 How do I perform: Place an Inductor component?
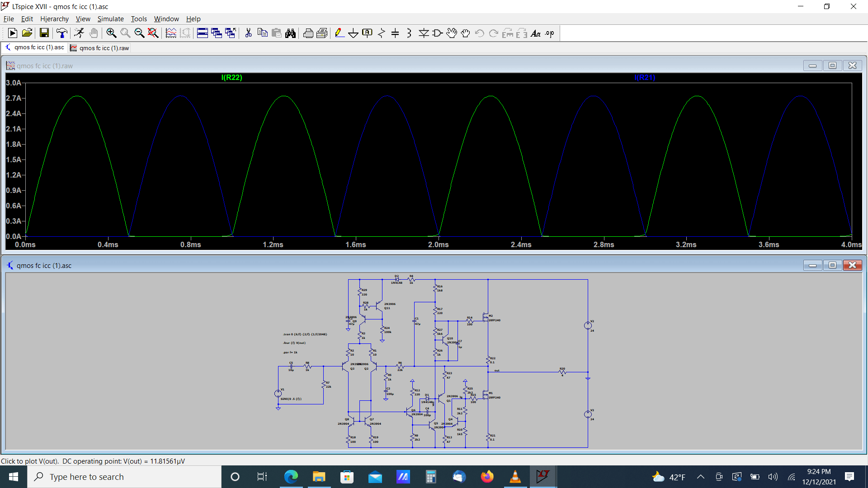tap(409, 33)
